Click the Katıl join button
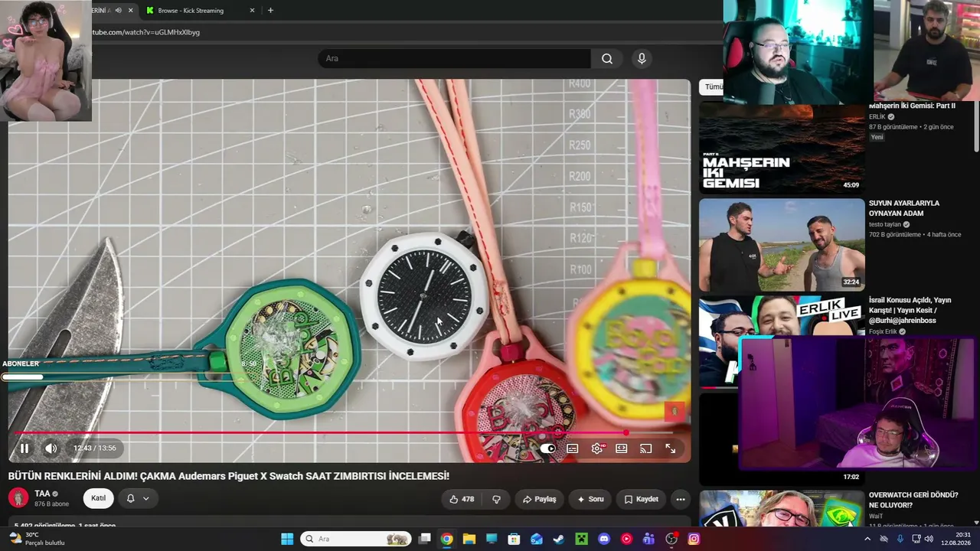The height and width of the screenshot is (551, 980). [99, 498]
